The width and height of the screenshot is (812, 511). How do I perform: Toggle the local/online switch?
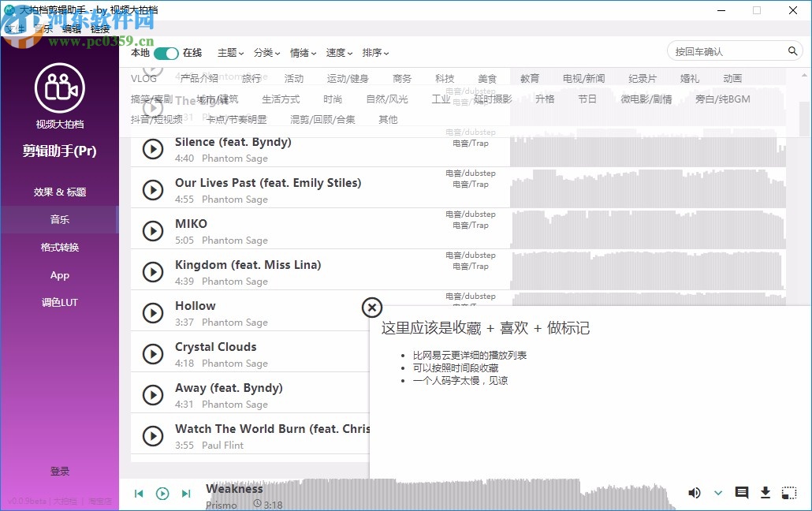166,53
